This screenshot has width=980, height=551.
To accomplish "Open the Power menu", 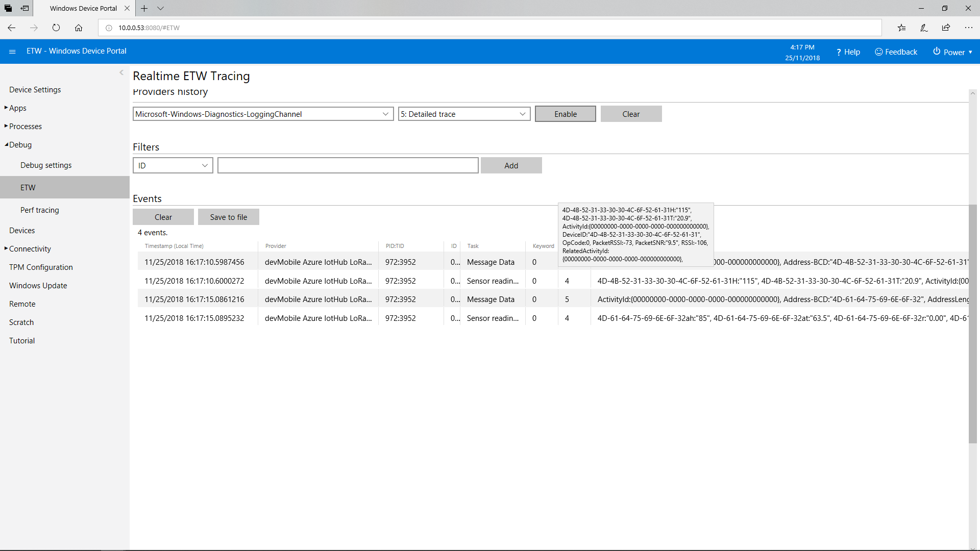I will tap(952, 52).
